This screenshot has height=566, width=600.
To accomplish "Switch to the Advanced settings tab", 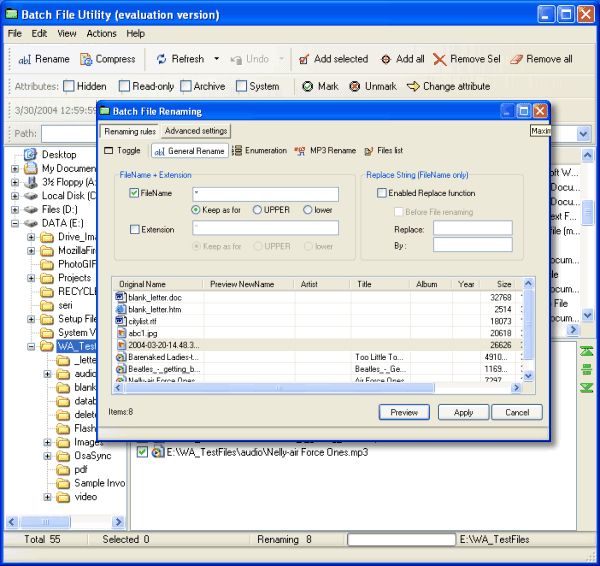I will coord(196,131).
